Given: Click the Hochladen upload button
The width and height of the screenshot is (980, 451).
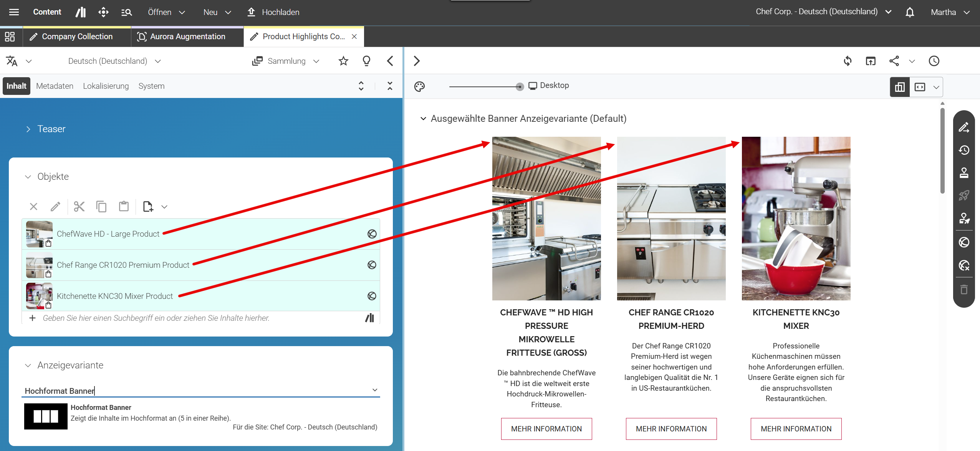Looking at the screenshot, I should click(x=273, y=12).
